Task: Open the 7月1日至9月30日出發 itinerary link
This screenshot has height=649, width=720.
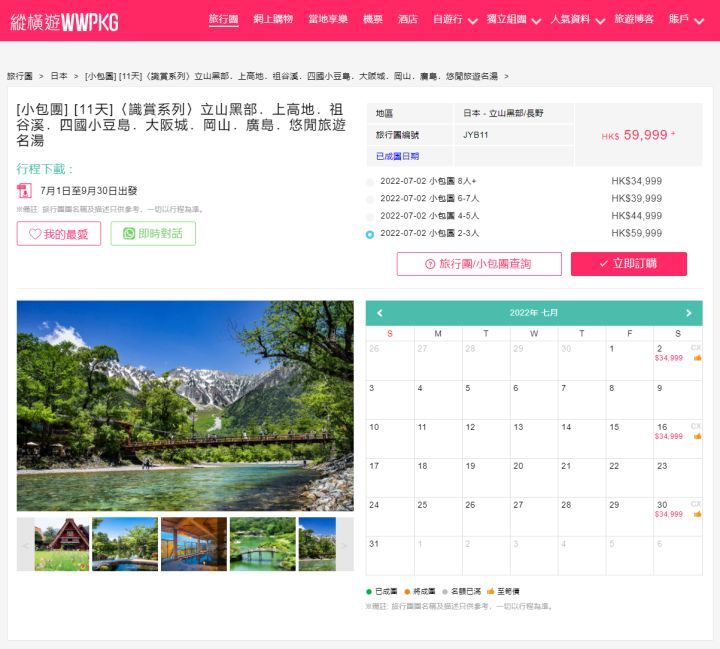Action: 89,191
